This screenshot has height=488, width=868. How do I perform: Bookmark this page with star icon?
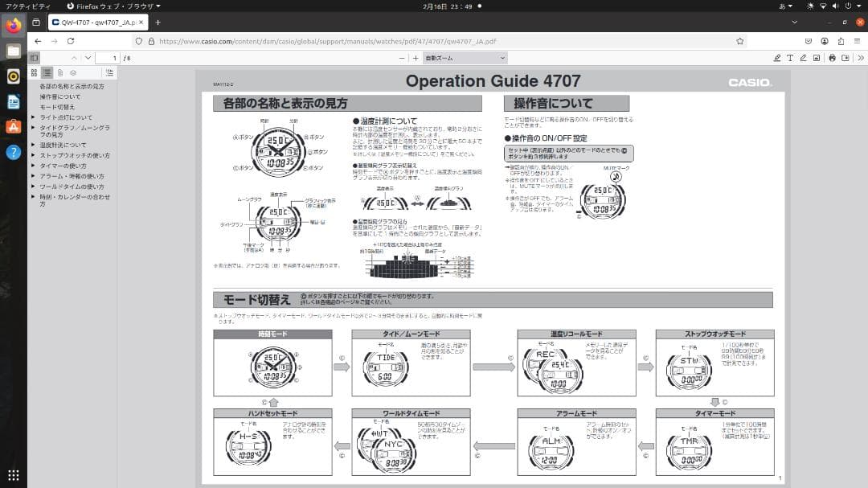740,41
